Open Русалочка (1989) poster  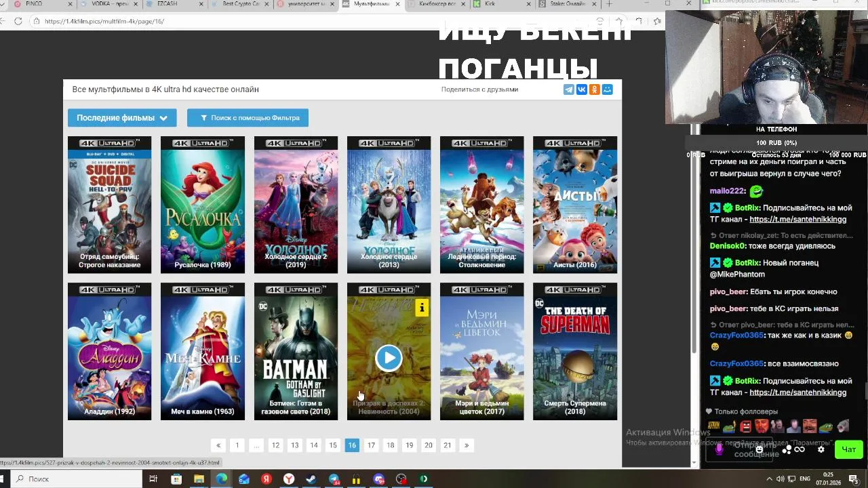(203, 205)
